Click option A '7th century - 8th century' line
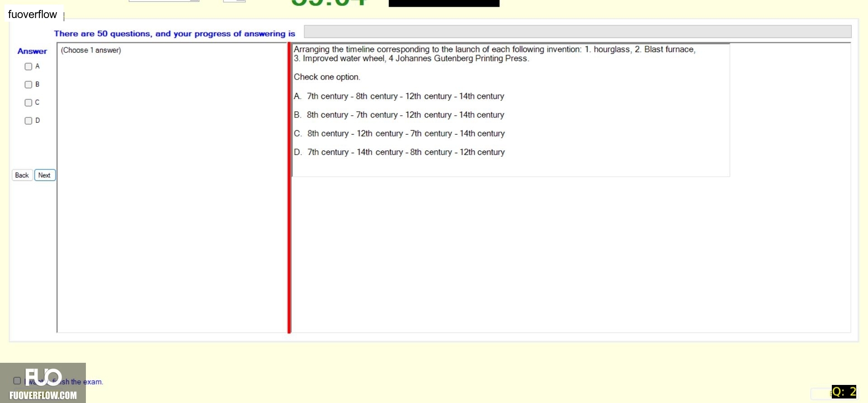868x403 pixels. click(399, 96)
